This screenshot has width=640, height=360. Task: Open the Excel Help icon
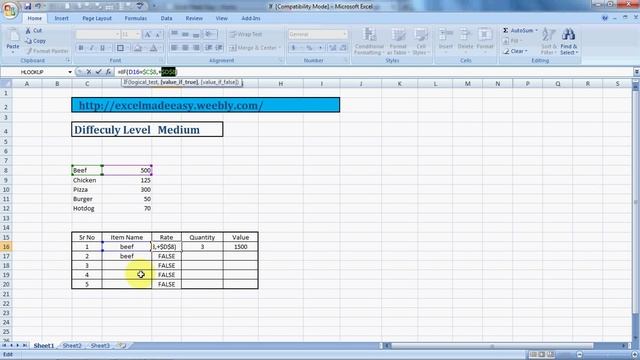[604, 18]
